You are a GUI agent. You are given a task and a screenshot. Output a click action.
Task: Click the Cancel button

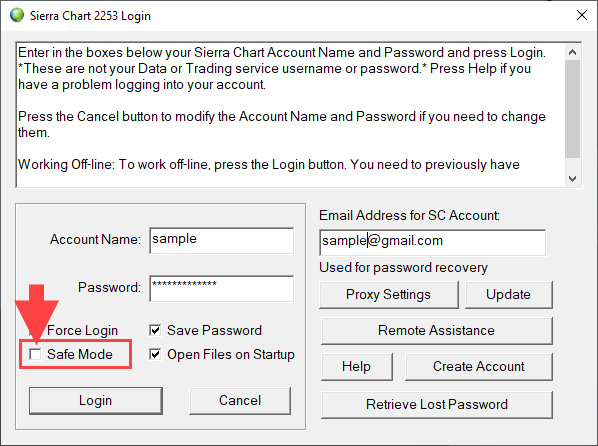coord(240,401)
